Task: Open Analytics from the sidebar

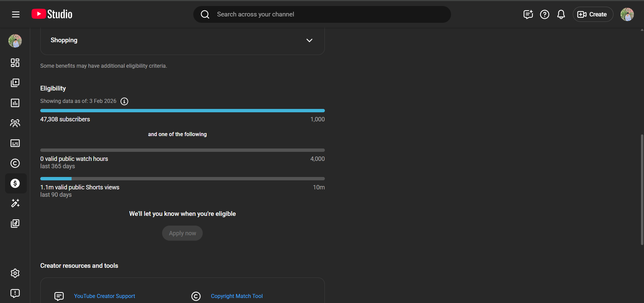Action: (x=15, y=103)
